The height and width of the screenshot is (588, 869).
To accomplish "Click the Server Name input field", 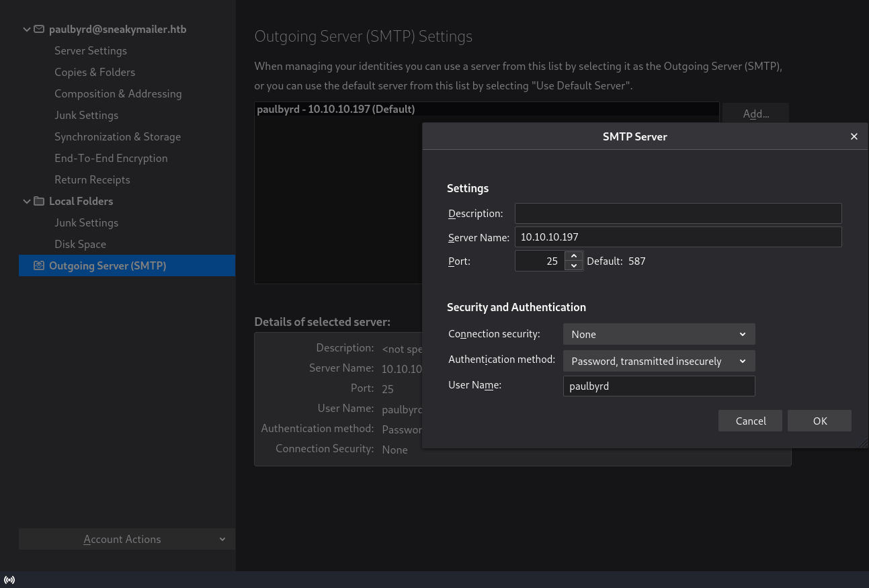I will coord(677,237).
